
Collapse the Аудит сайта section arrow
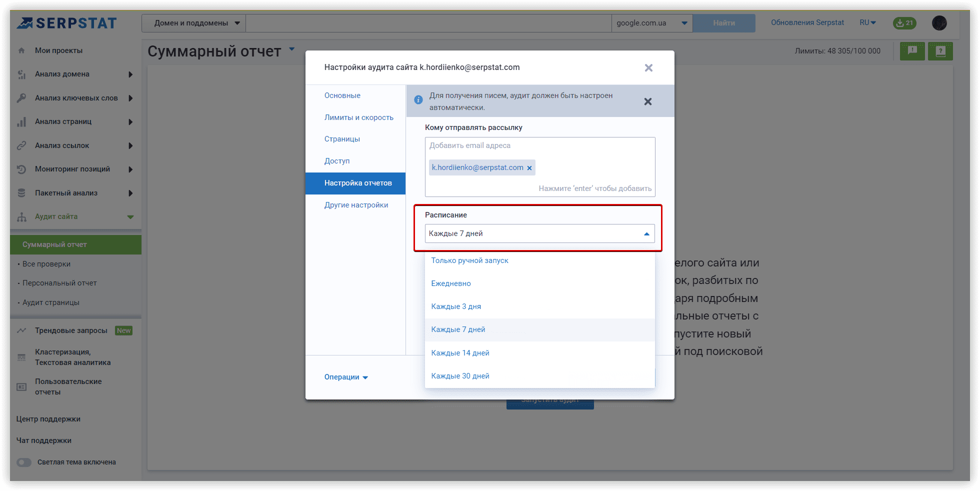[130, 217]
